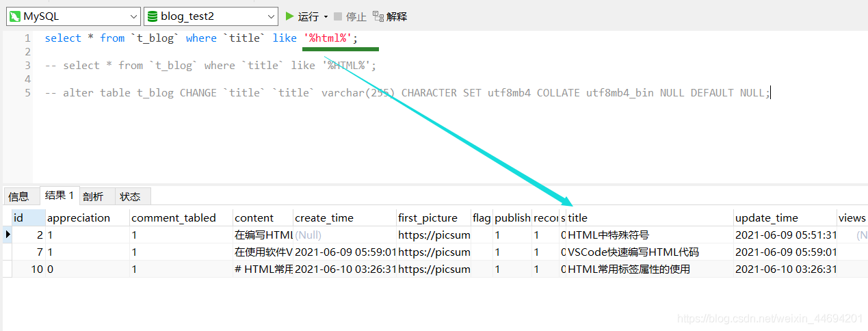Click the comment_tabled column header
This screenshot has width=868, height=331.
click(181, 217)
